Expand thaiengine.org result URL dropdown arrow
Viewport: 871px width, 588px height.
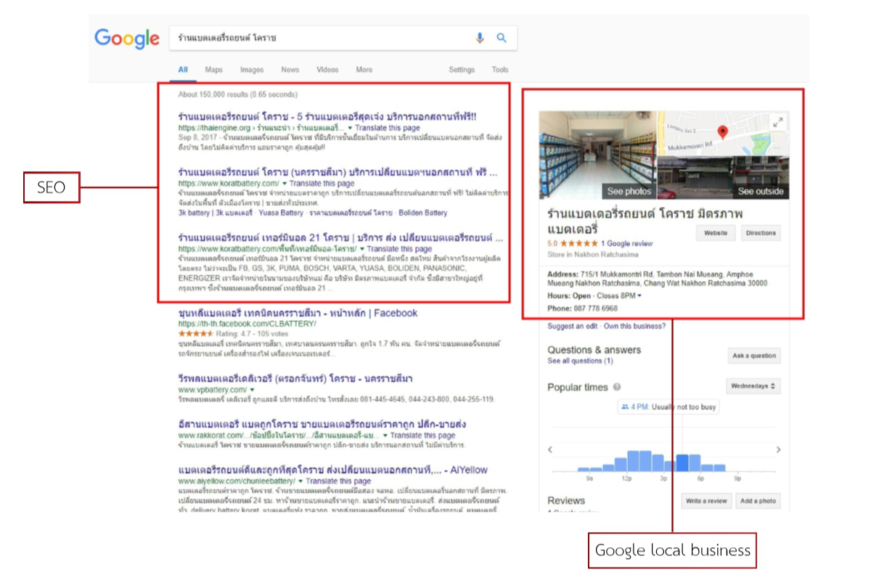(x=350, y=128)
